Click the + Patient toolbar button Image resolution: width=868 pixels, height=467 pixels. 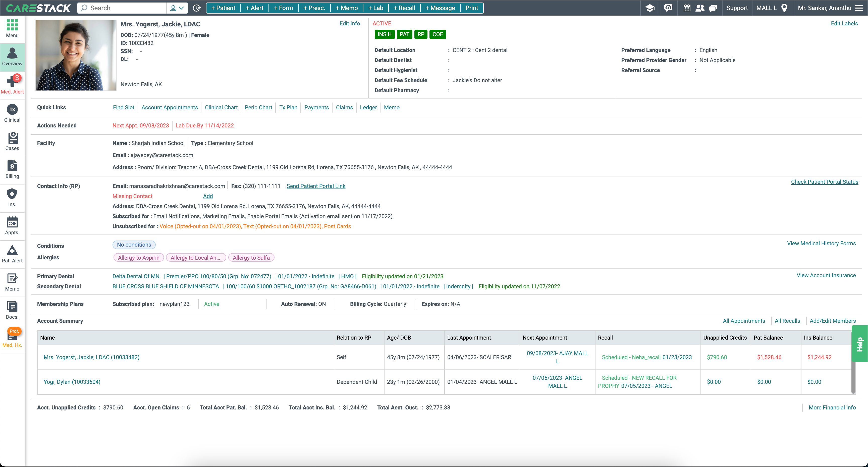click(x=223, y=8)
